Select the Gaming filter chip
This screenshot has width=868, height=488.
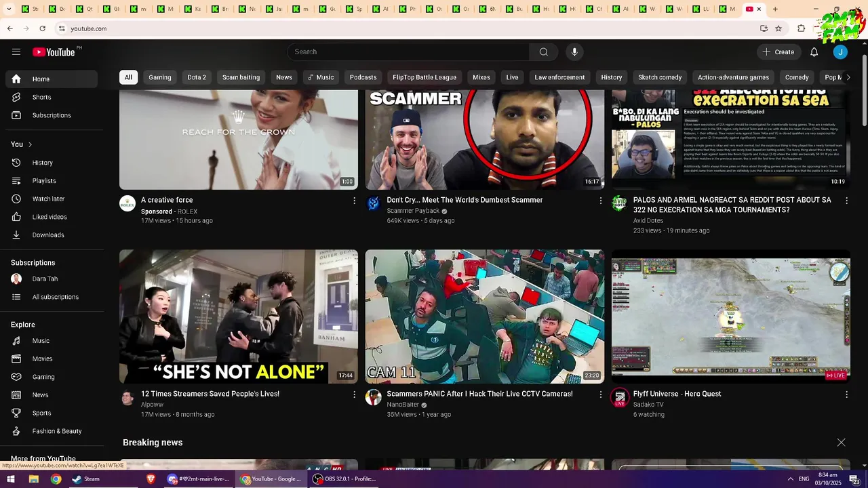[160, 77]
